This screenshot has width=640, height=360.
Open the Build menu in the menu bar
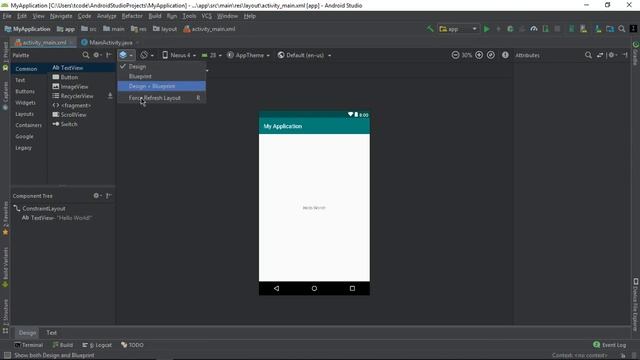[x=155, y=16]
